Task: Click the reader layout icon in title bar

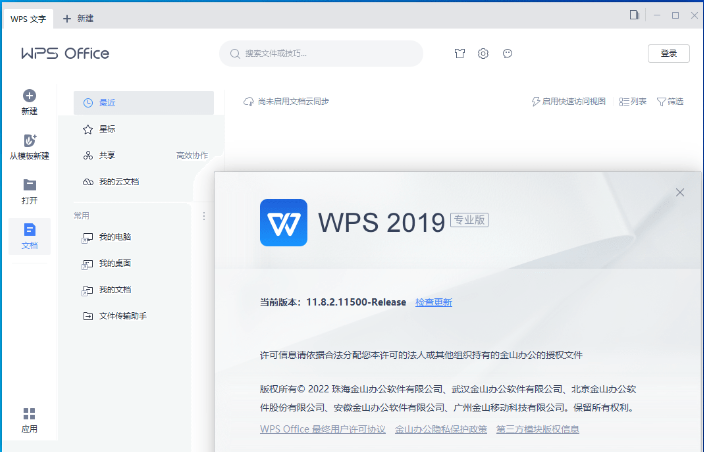Action: (634, 15)
